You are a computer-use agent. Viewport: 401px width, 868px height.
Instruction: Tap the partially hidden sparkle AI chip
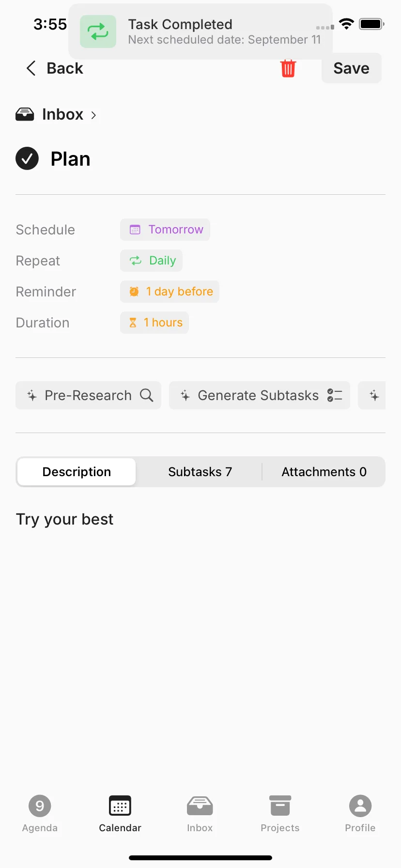point(372,395)
